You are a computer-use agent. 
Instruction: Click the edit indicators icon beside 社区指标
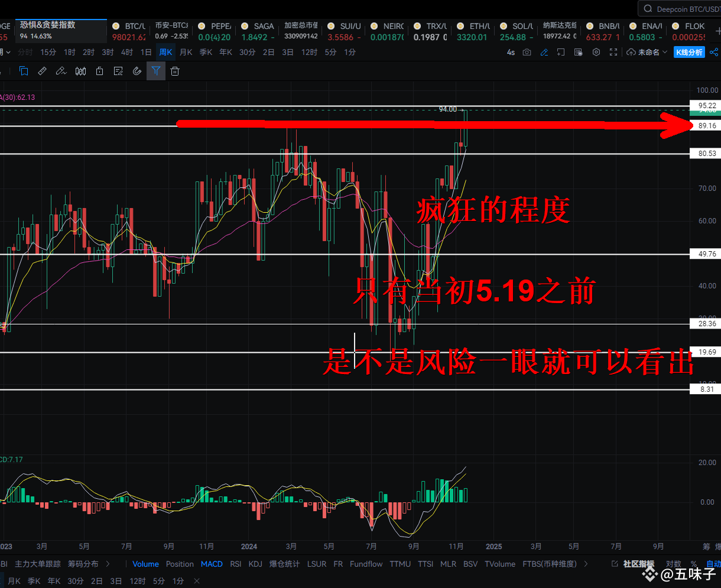(615, 564)
